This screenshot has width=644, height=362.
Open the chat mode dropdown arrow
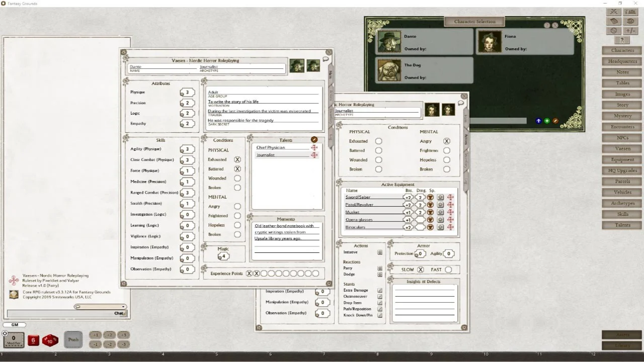(123, 307)
